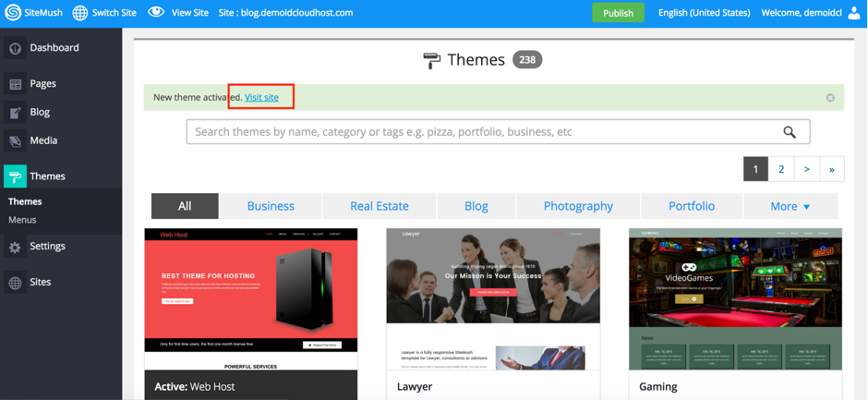Click the Lawyer theme title

(x=415, y=386)
